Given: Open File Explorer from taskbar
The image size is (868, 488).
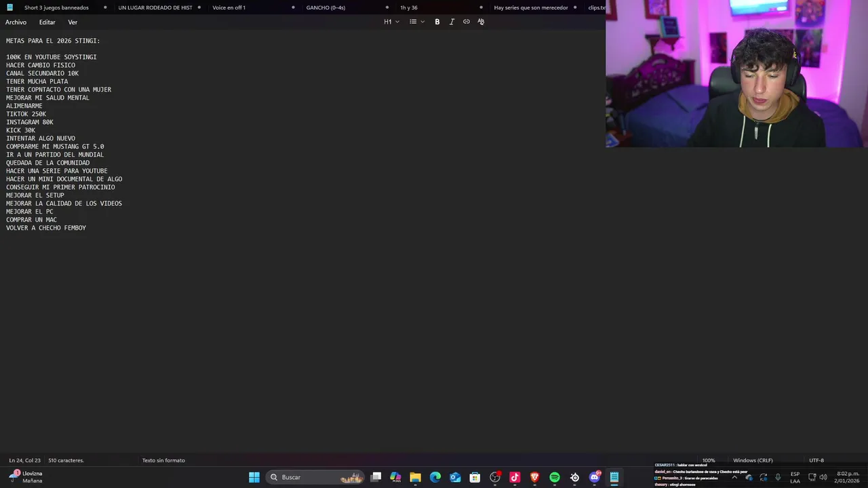Looking at the screenshot, I should pyautogui.click(x=415, y=477).
